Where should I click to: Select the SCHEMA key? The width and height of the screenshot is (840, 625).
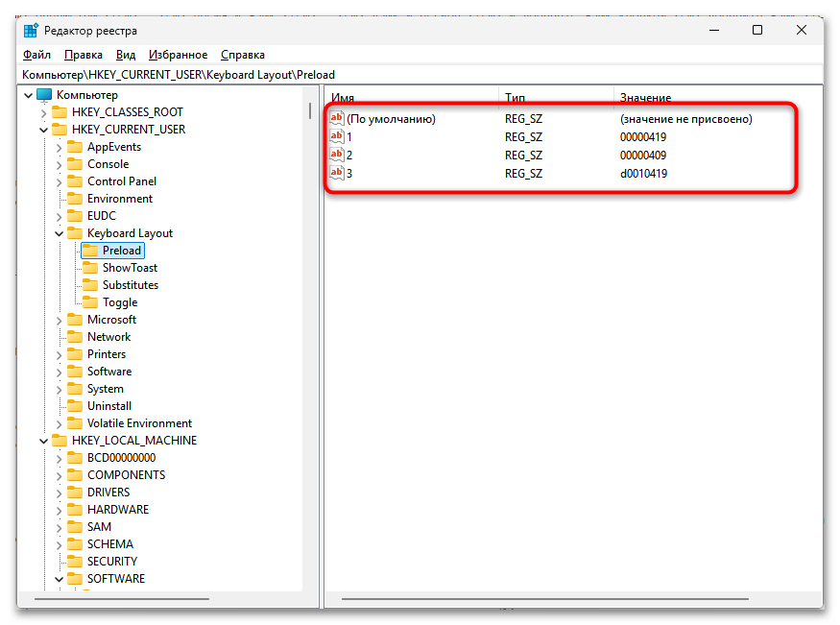(x=109, y=544)
